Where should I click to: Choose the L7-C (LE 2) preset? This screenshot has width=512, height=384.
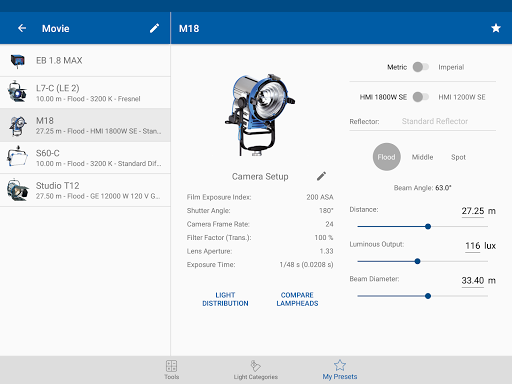85,93
